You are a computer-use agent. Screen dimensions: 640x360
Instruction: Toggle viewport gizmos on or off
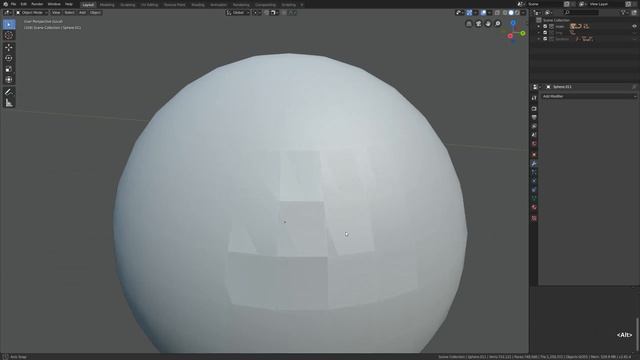469,13
